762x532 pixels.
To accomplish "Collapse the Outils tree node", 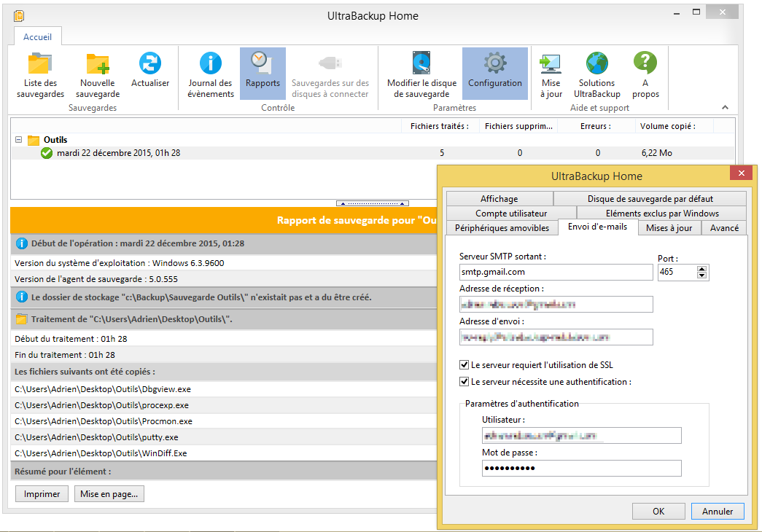I will pos(19,140).
